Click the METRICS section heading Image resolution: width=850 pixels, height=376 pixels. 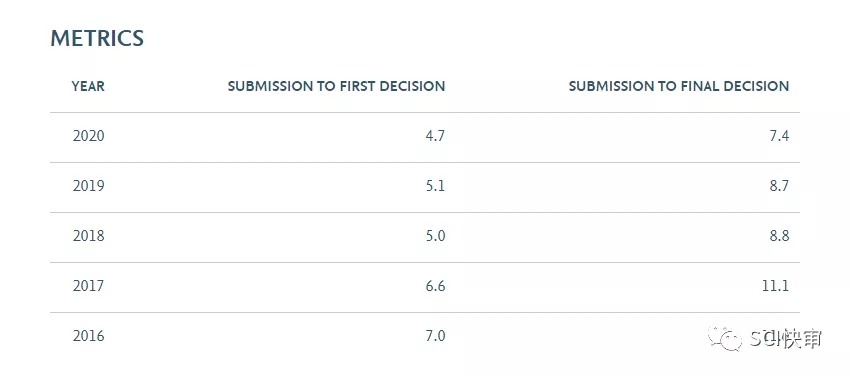tap(97, 38)
